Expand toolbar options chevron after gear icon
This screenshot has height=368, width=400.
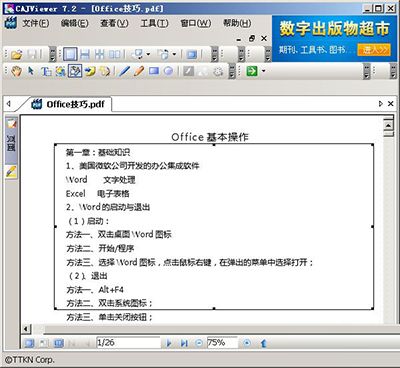click(x=232, y=71)
